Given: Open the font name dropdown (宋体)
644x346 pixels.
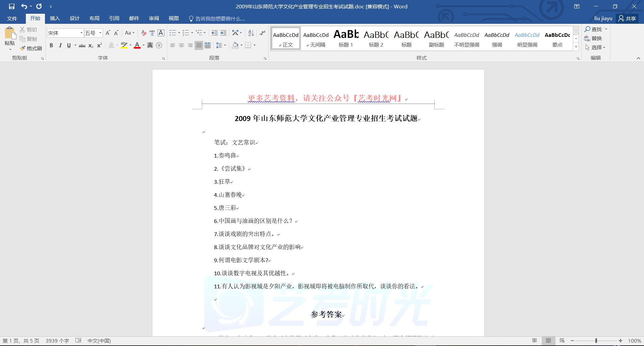Looking at the screenshot, I should tap(81, 33).
